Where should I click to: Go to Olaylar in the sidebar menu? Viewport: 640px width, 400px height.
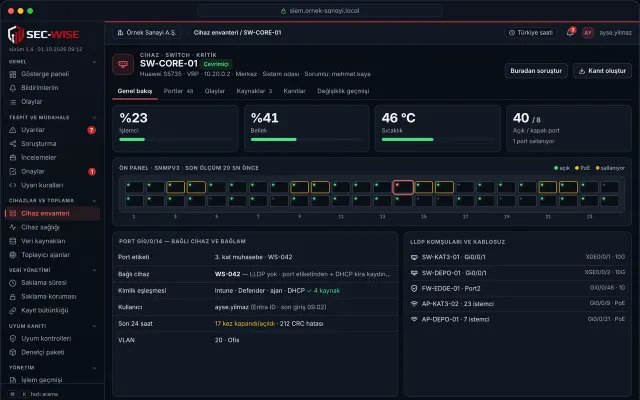coord(52,102)
